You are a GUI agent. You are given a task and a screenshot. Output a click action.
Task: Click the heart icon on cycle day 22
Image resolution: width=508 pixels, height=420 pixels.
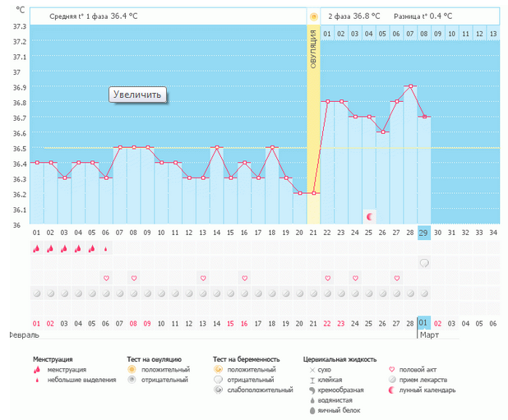coord(327,278)
